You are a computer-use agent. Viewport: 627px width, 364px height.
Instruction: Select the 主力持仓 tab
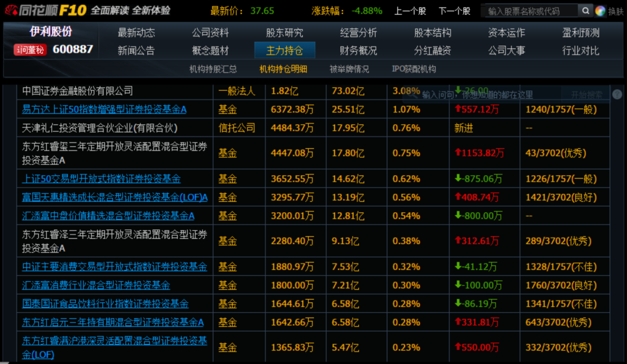click(x=285, y=50)
